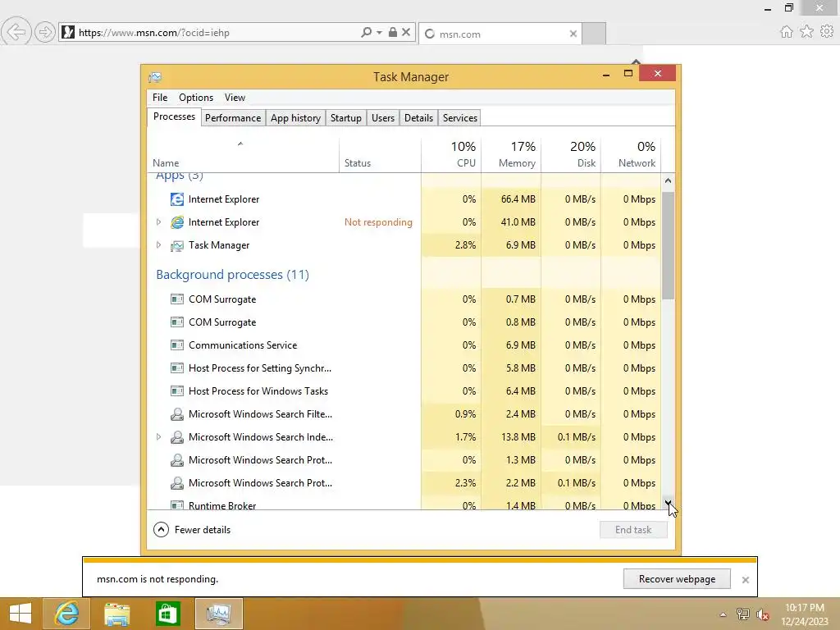Stop loading with address bar X icon

pyautogui.click(x=406, y=32)
